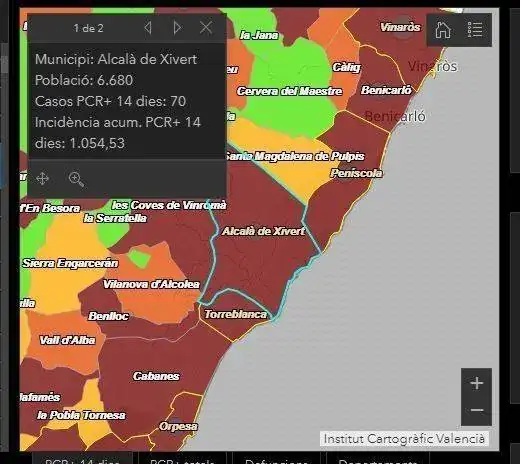Zoom in the map with plus button
The image size is (520, 464).
477,383
